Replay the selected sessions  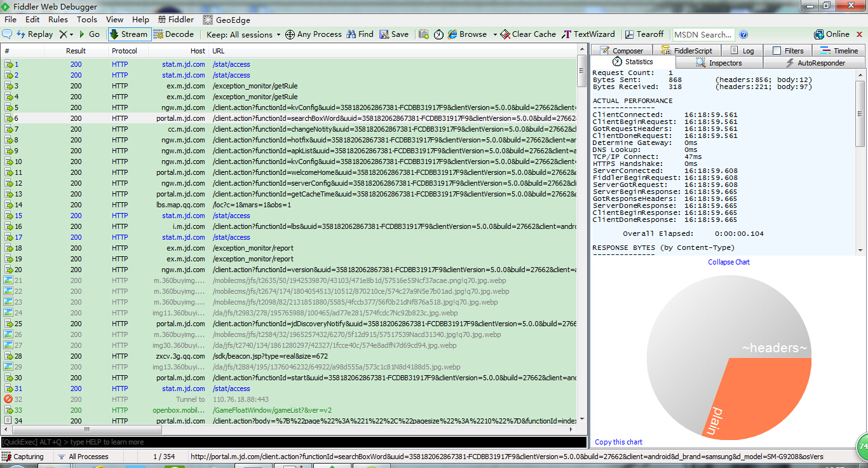[x=35, y=34]
